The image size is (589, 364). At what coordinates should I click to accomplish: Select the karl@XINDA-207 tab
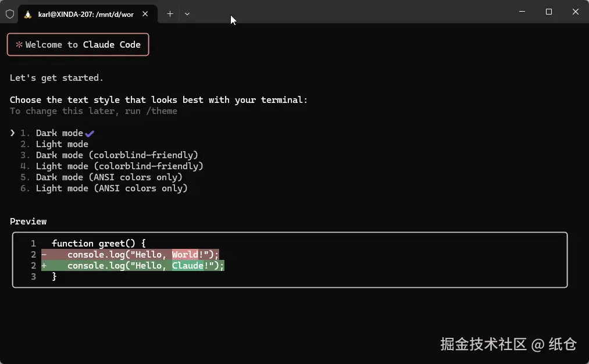click(88, 15)
